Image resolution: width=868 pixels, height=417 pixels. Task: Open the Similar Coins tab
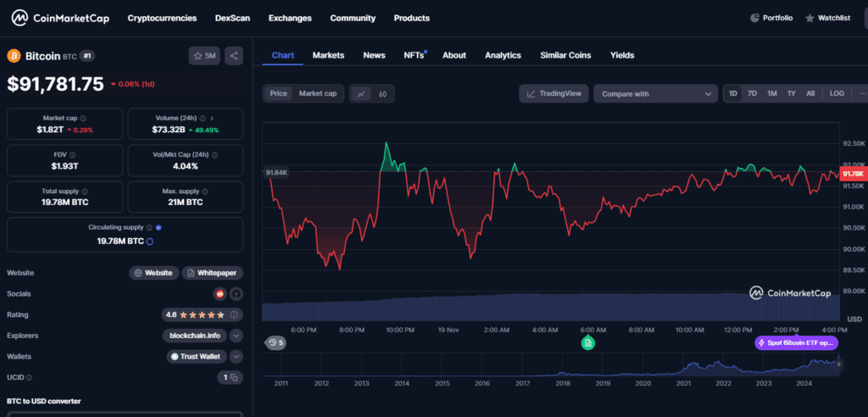click(565, 55)
